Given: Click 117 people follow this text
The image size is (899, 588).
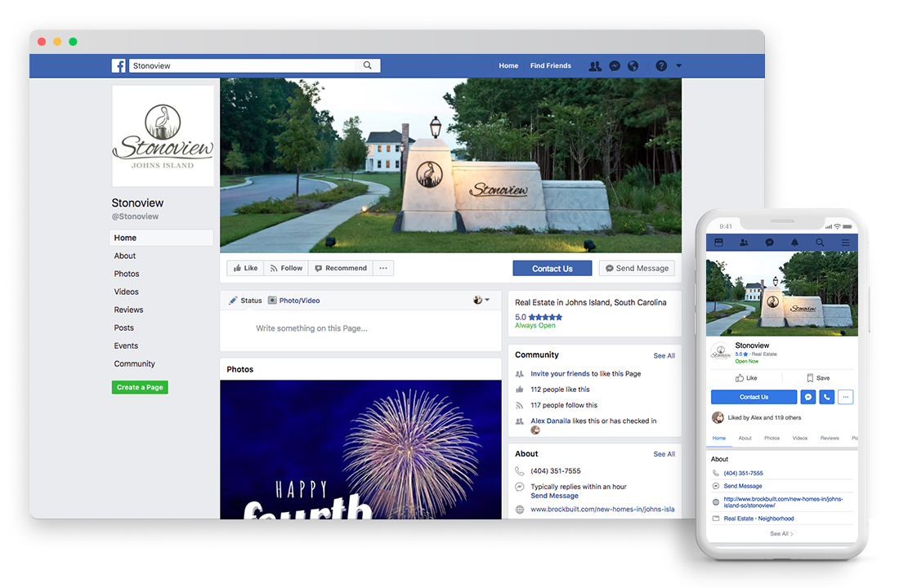Looking at the screenshot, I should (x=564, y=405).
